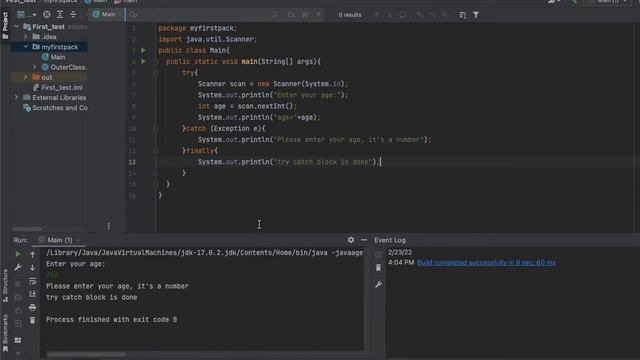
Task: Click the up arrow in the Run console toolbar
Action: pos(33,254)
